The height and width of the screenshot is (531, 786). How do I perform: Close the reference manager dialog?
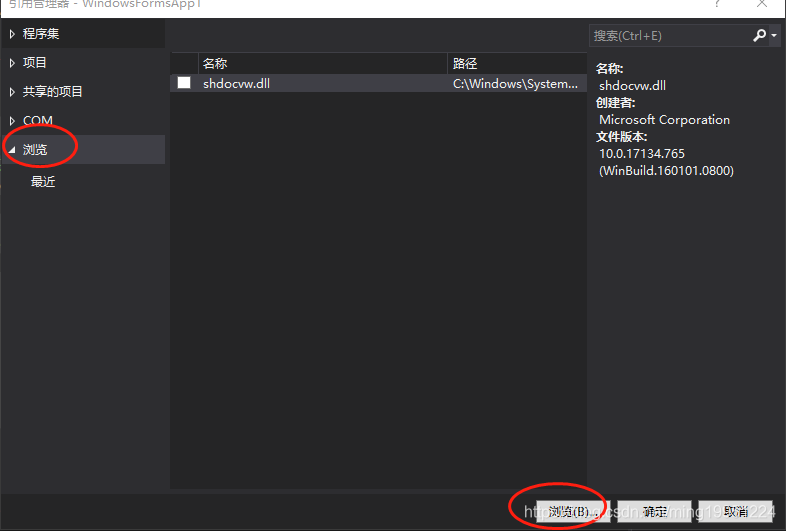point(761,4)
